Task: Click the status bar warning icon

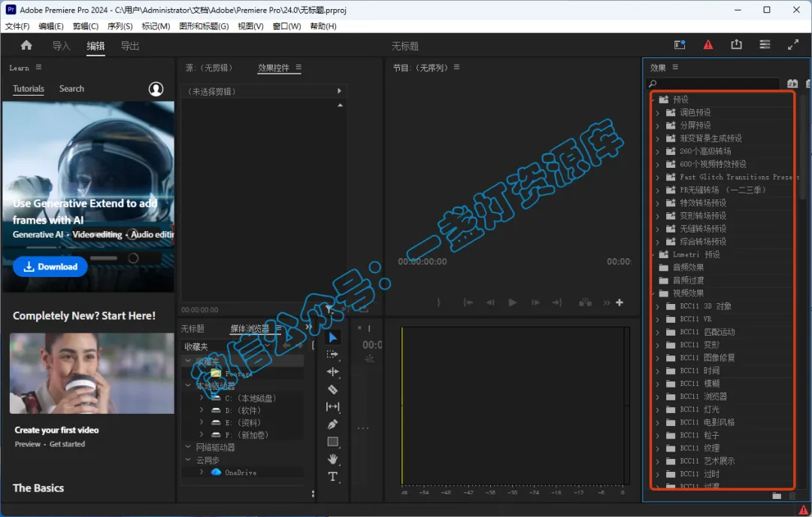Action: coord(804,510)
